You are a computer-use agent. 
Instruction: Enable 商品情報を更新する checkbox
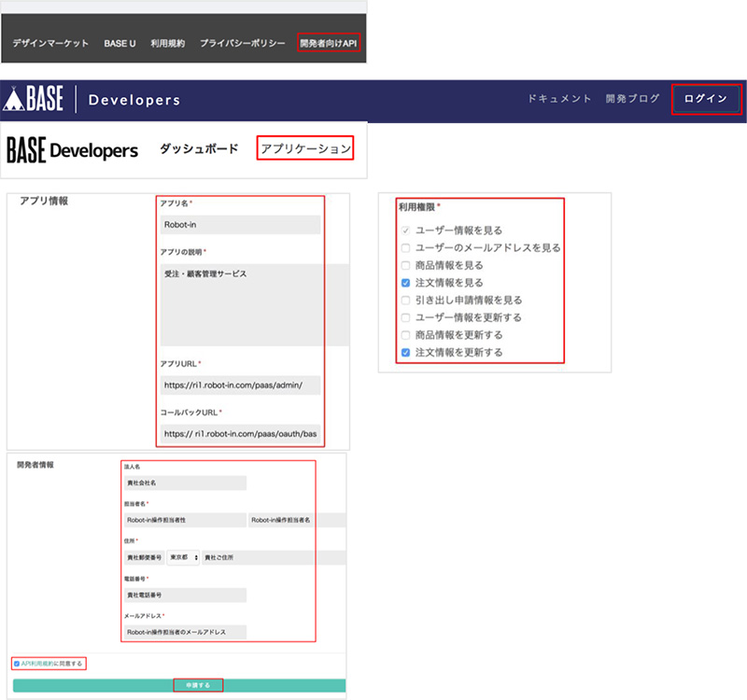[405, 335]
